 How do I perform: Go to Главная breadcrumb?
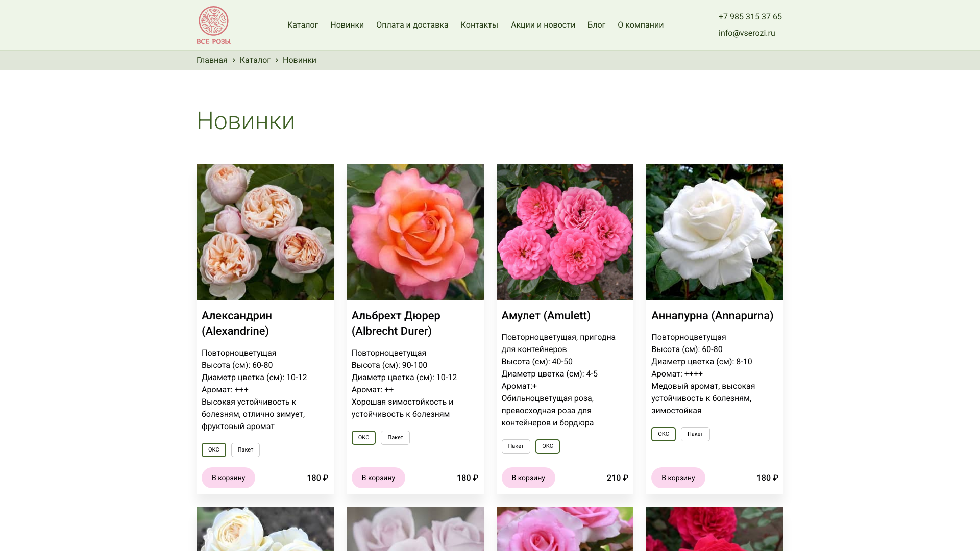point(212,60)
